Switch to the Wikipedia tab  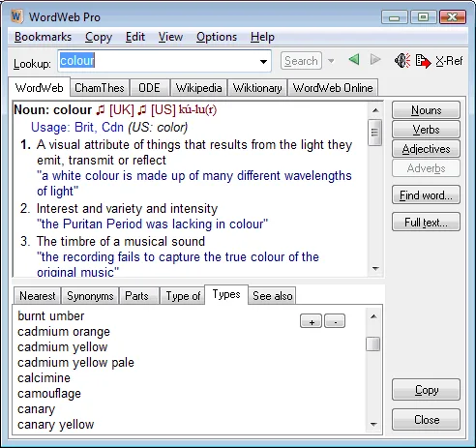click(198, 88)
